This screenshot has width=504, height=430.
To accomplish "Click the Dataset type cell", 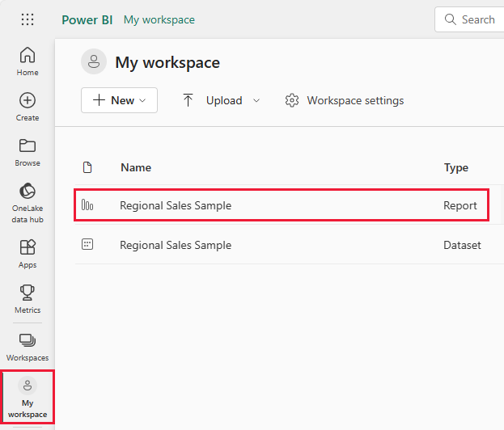I will (x=462, y=246).
